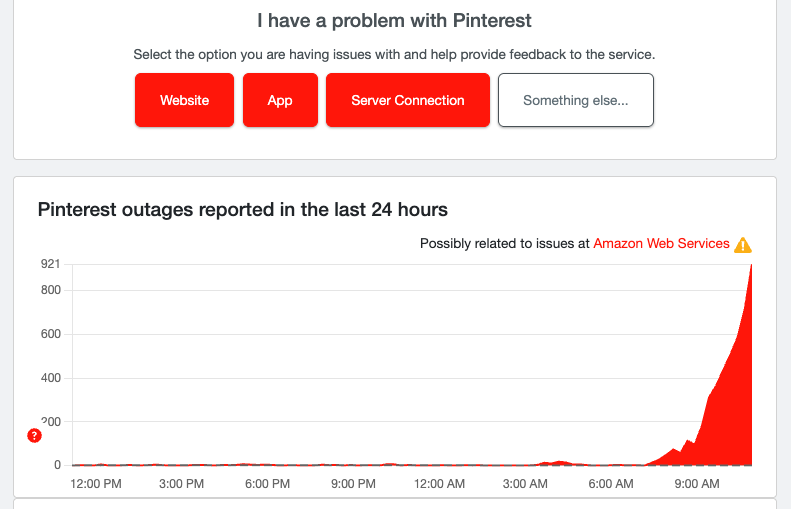Click the 9:00 AM time axis label
Viewport: 791px width, 509px height.
(697, 484)
